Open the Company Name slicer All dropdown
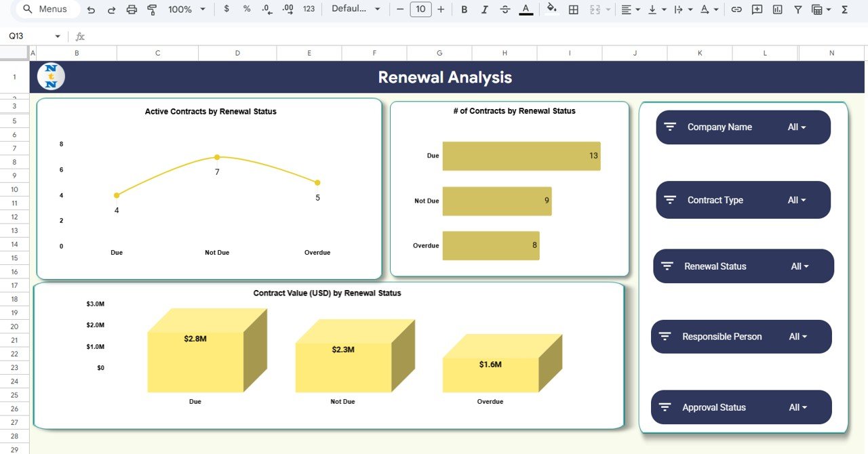The image size is (868, 454). coord(797,127)
